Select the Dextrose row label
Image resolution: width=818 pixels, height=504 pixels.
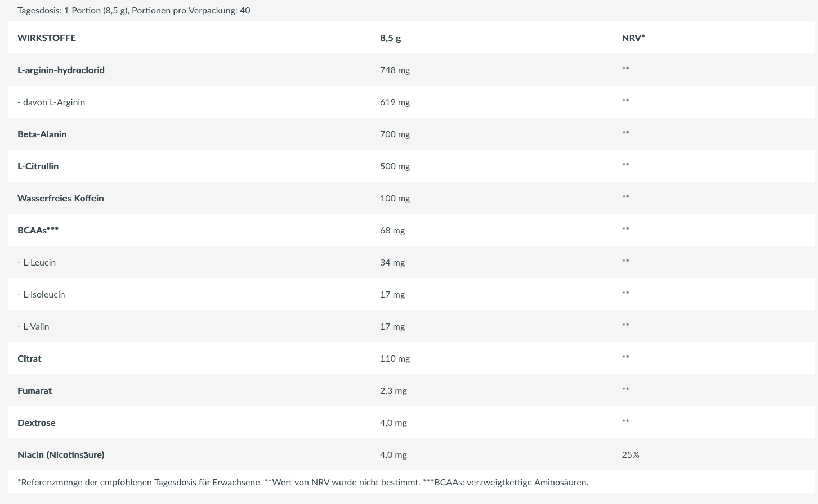[37, 422]
